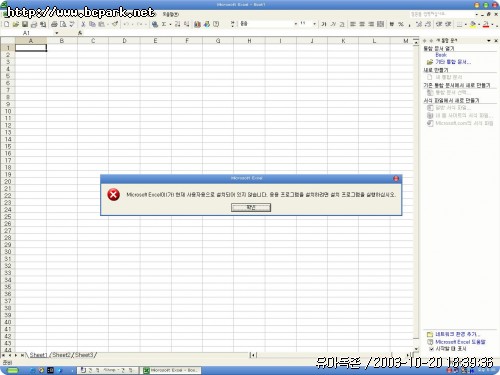This screenshot has width=500, height=375.
Task: Open the Borders dropdown arrow
Action: click(466, 24)
